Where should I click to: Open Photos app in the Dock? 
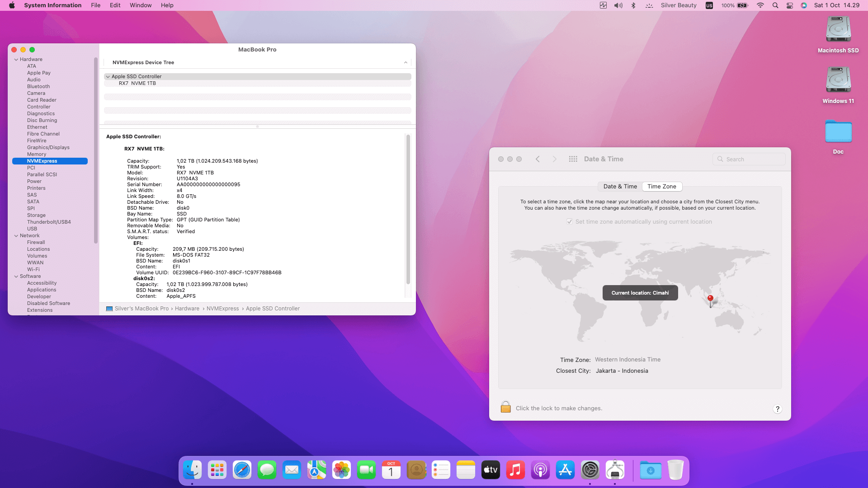[342, 470]
